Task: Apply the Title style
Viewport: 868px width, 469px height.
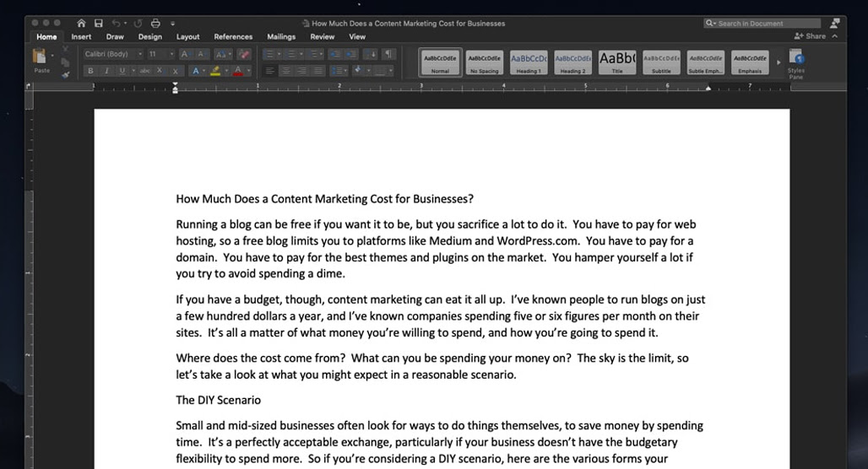Action: 617,62
